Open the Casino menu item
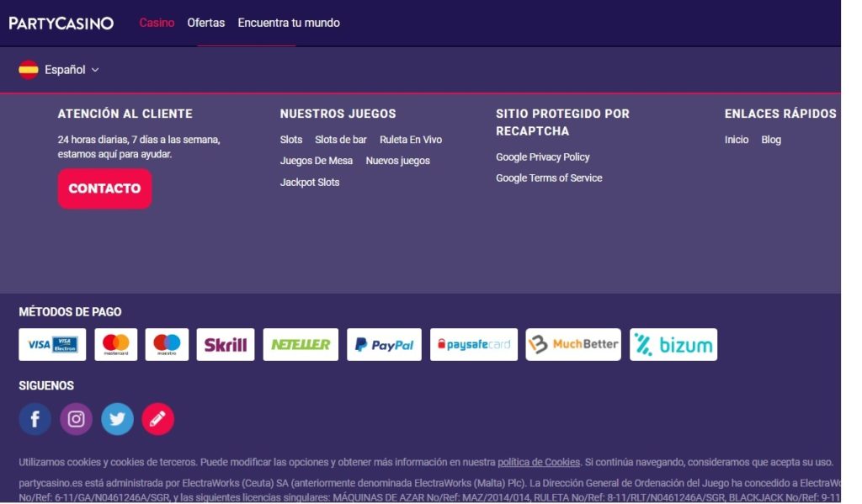This screenshot has height=504, width=862. click(157, 23)
